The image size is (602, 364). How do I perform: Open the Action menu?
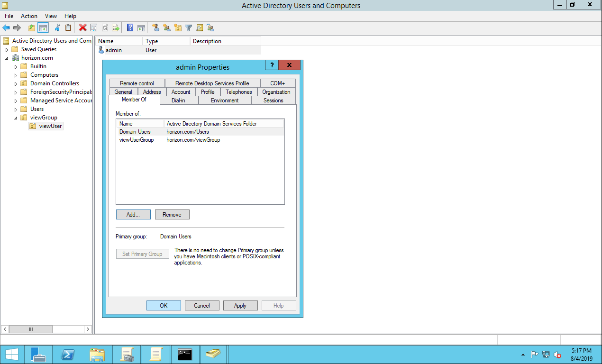coord(29,16)
